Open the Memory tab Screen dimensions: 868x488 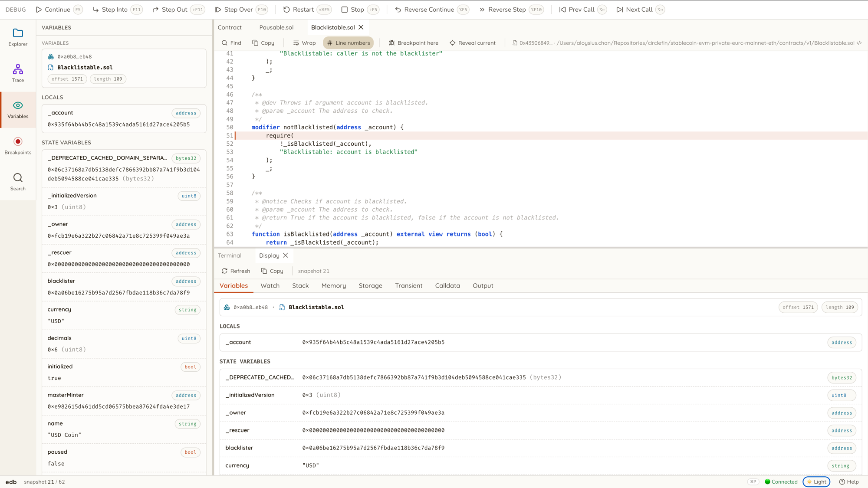click(334, 286)
